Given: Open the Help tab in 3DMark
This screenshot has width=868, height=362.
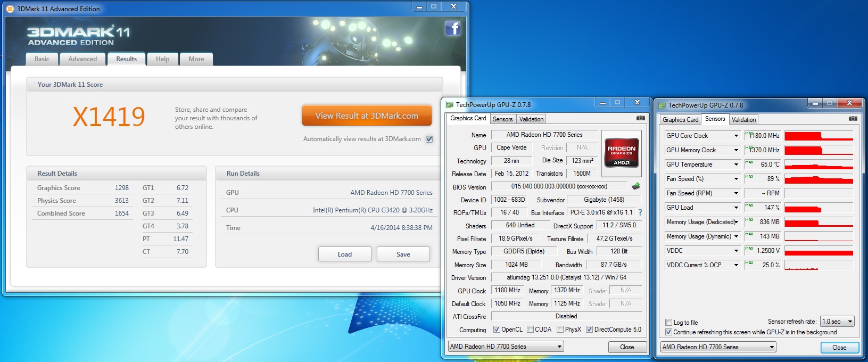Looking at the screenshot, I should (163, 59).
